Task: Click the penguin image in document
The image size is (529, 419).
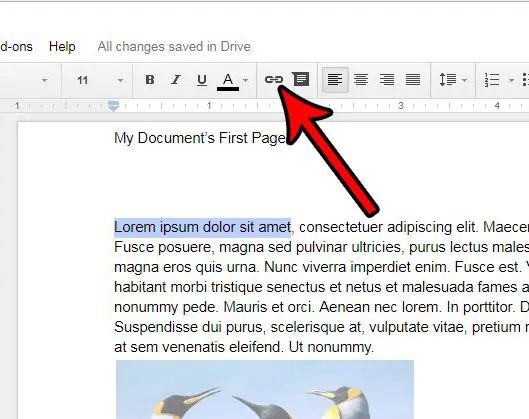Action: (265, 390)
